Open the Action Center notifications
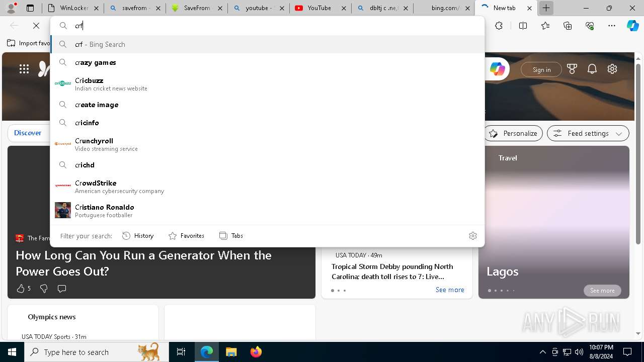Viewport: 644px width, 362px height. click(x=627, y=352)
